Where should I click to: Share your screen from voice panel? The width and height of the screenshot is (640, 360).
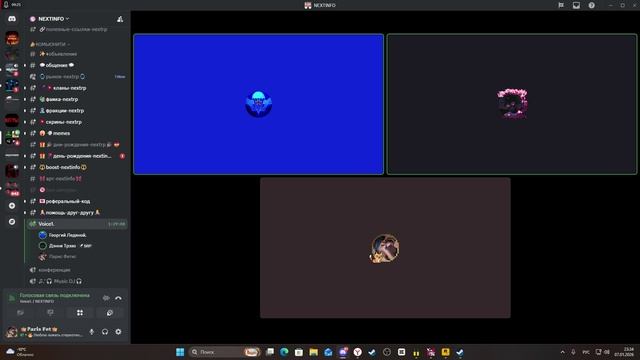pyautogui.click(x=50, y=313)
